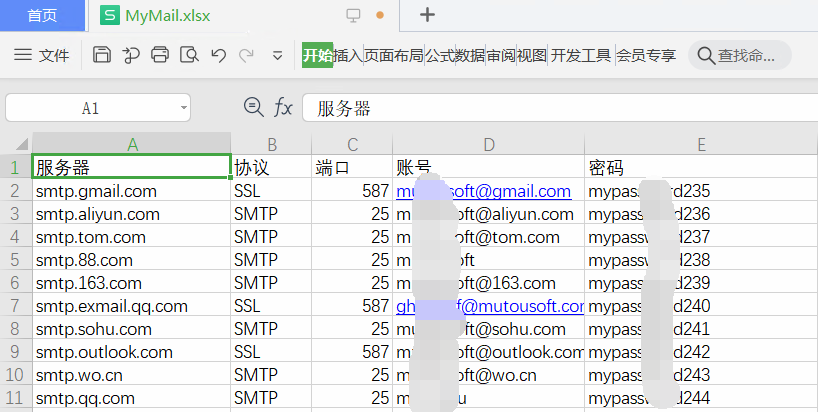818x412 pixels.
Task: Click the Save icon in toolbar
Action: pyautogui.click(x=102, y=55)
